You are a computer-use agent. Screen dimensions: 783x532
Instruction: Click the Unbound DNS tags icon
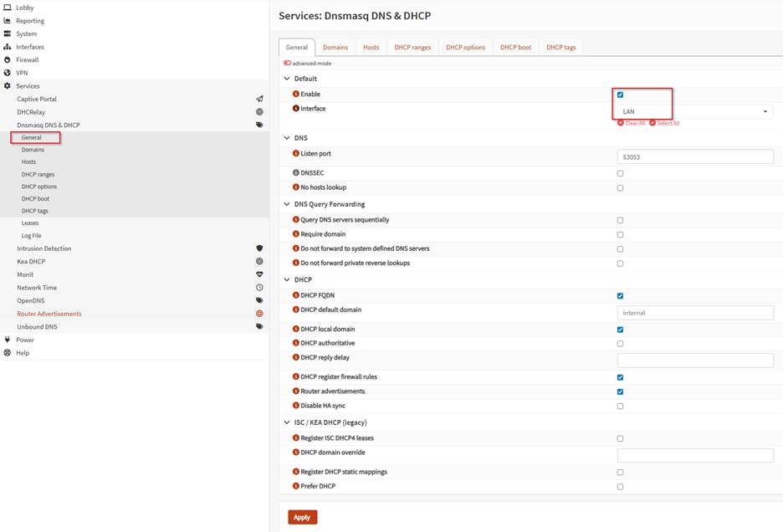pos(259,327)
